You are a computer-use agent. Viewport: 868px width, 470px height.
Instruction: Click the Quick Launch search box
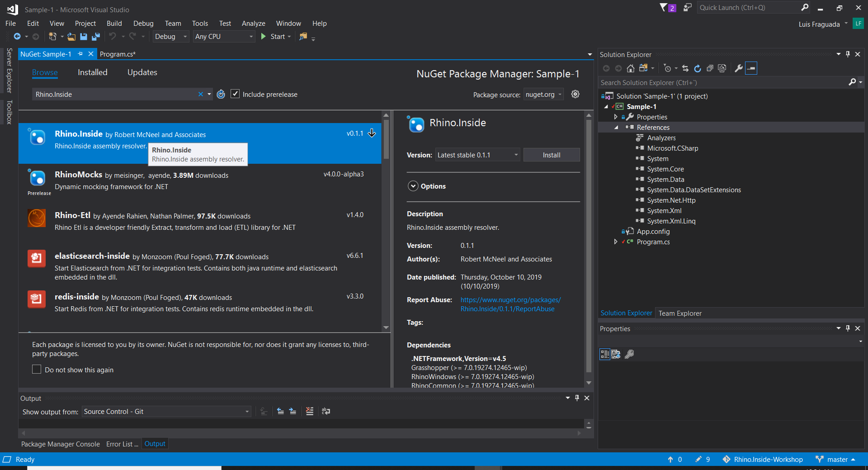pyautogui.click(x=749, y=8)
